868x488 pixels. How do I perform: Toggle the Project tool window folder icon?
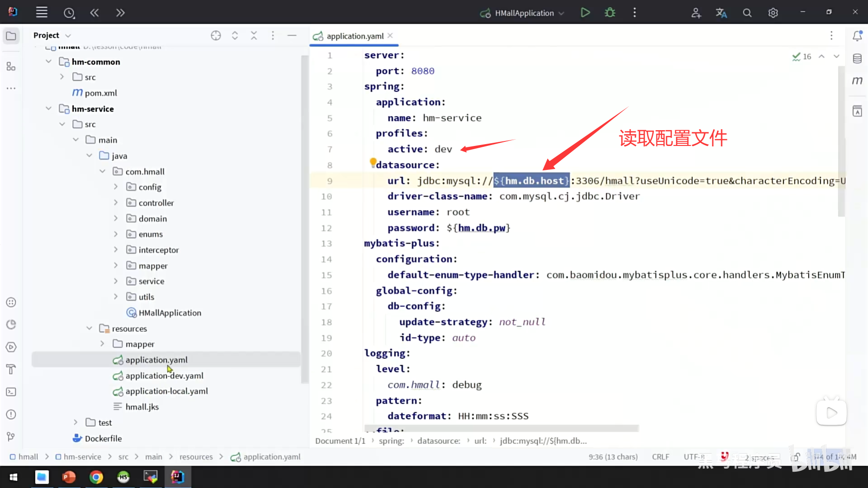[x=11, y=36]
